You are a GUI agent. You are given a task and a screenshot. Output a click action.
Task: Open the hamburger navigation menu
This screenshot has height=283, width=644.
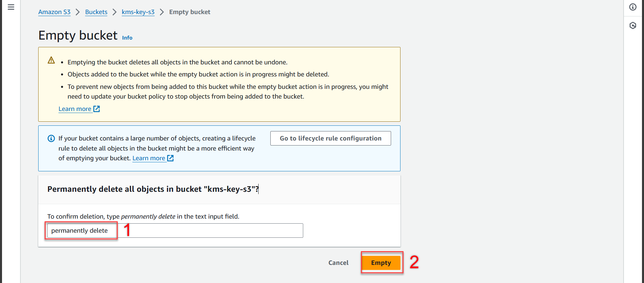(x=11, y=7)
